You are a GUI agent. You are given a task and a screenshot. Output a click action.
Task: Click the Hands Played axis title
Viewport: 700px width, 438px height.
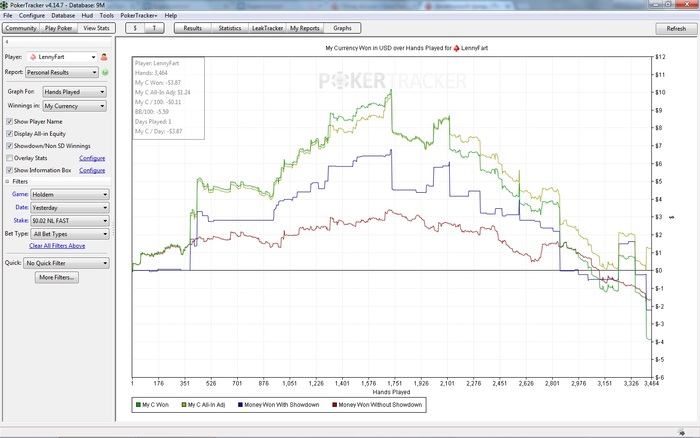(x=391, y=392)
